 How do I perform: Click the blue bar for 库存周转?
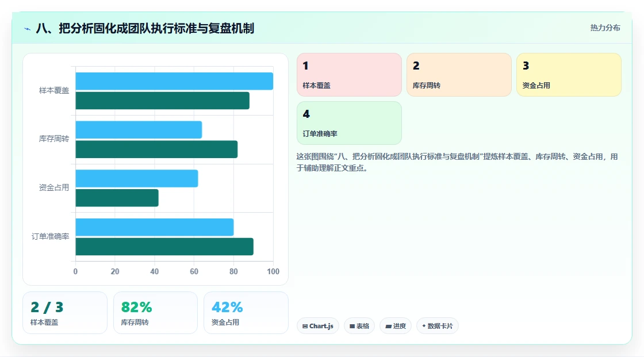click(139, 130)
